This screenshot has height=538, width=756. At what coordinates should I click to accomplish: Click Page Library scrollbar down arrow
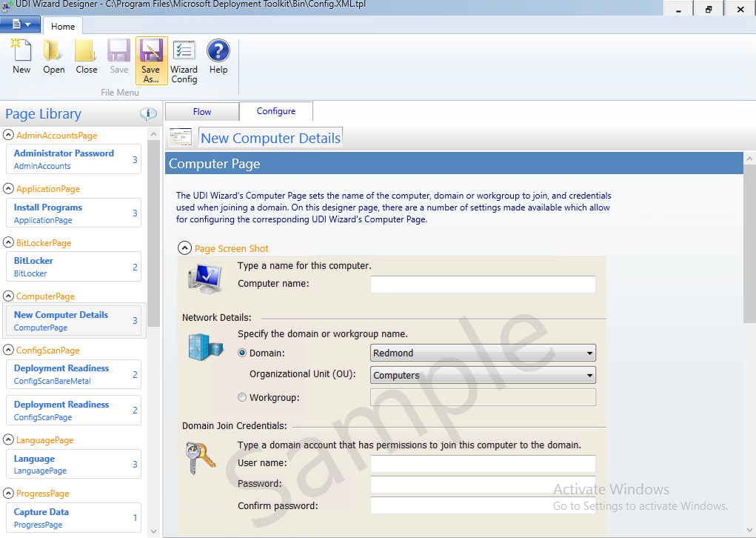[x=153, y=531]
